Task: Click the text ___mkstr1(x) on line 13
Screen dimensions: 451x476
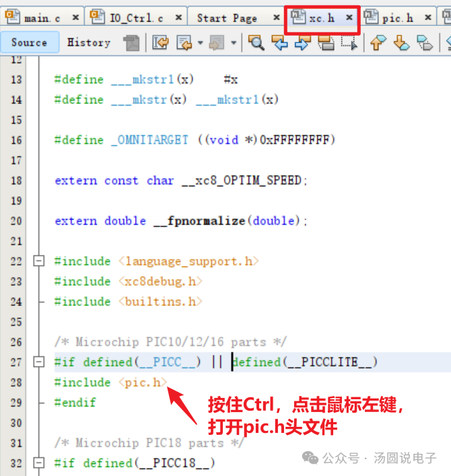Action: (x=152, y=80)
